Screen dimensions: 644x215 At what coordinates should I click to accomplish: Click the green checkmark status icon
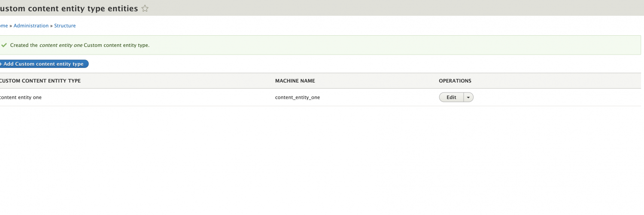tap(4, 45)
